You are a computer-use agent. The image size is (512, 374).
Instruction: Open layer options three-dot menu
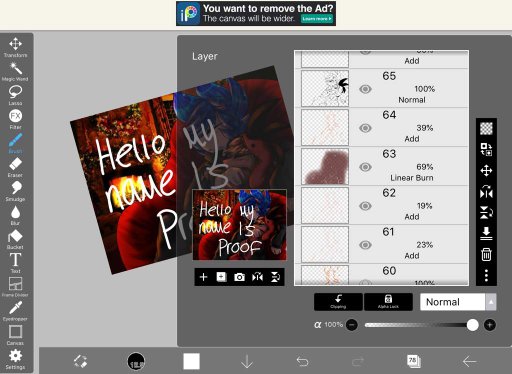pyautogui.click(x=486, y=275)
